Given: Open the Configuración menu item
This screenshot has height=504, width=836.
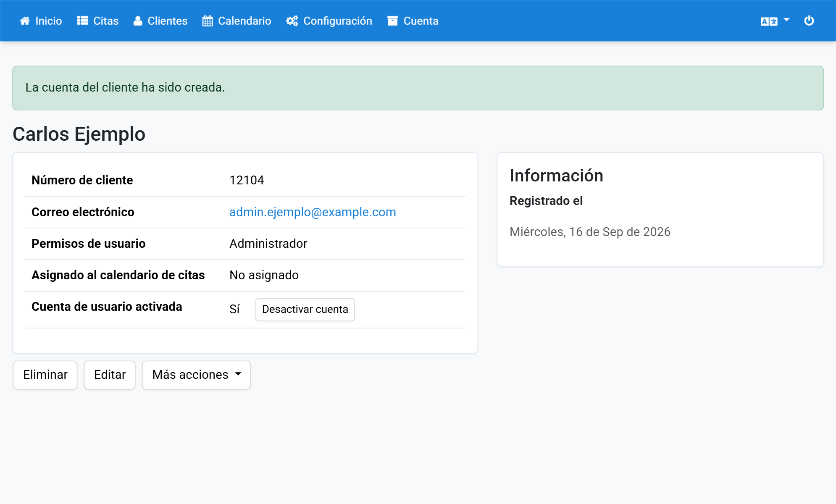Looking at the screenshot, I should pos(329,21).
